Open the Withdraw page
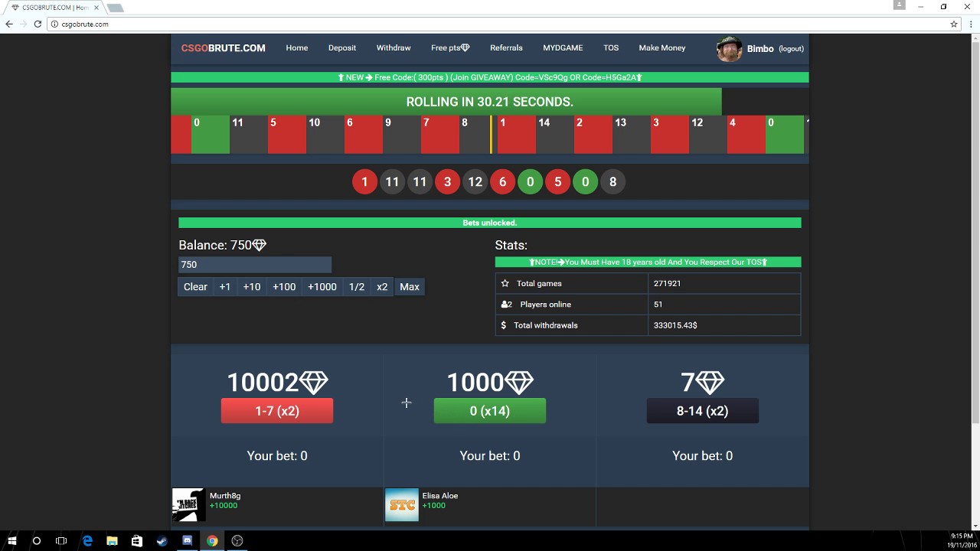The image size is (980, 551). pyautogui.click(x=394, y=47)
